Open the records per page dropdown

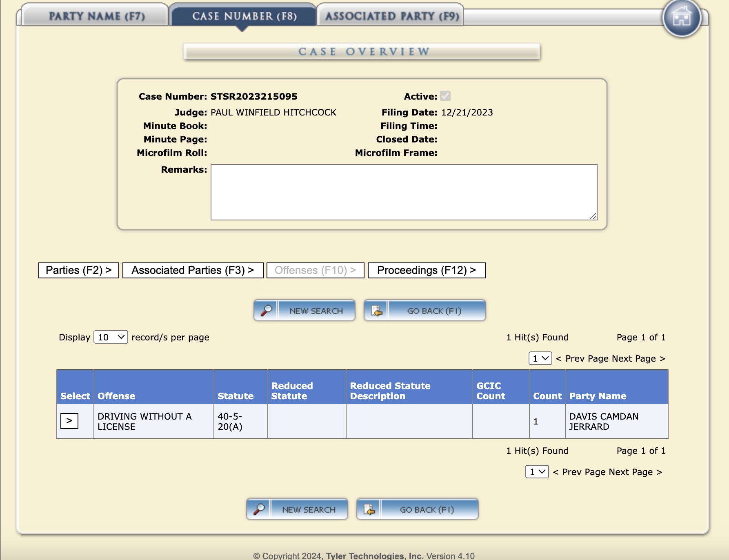[x=111, y=337]
